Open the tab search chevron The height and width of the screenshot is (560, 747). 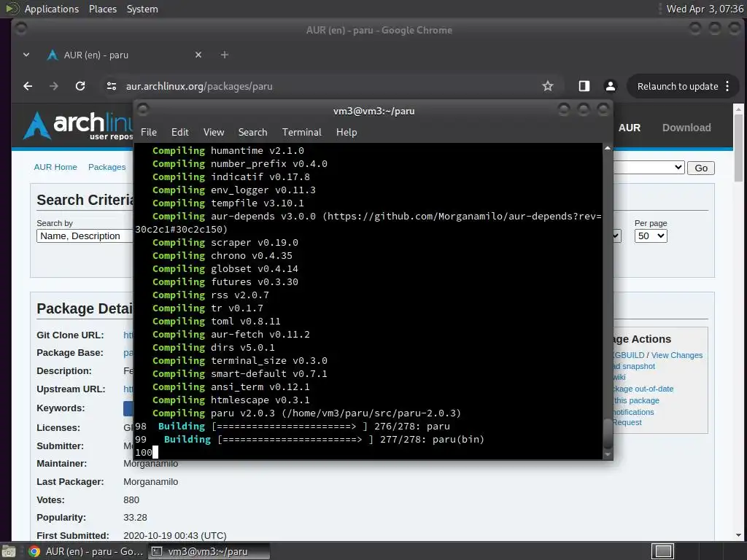pyautogui.click(x=26, y=55)
